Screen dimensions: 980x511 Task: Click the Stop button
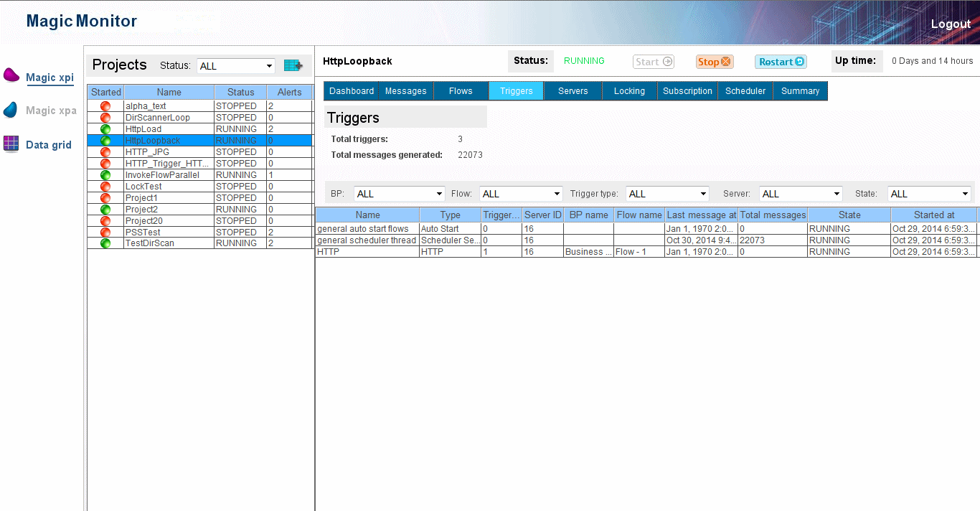(x=715, y=62)
